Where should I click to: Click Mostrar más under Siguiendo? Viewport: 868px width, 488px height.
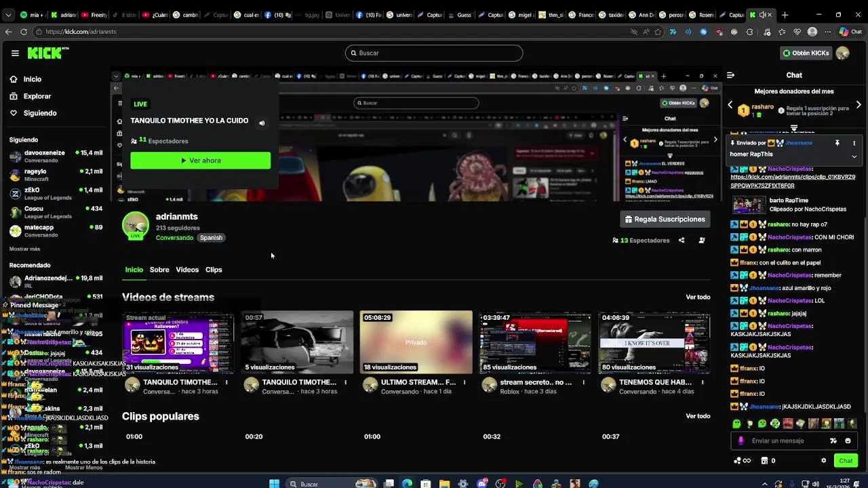pyautogui.click(x=24, y=249)
